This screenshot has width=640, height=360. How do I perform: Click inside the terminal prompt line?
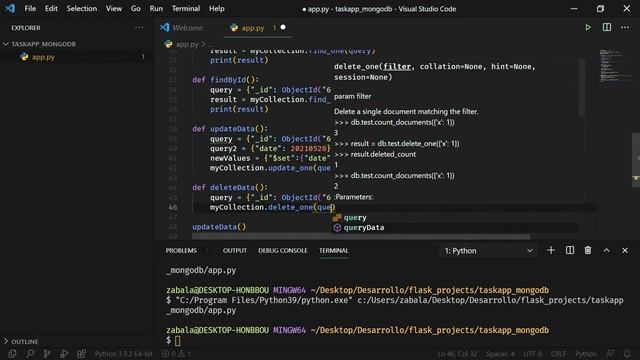(178, 340)
